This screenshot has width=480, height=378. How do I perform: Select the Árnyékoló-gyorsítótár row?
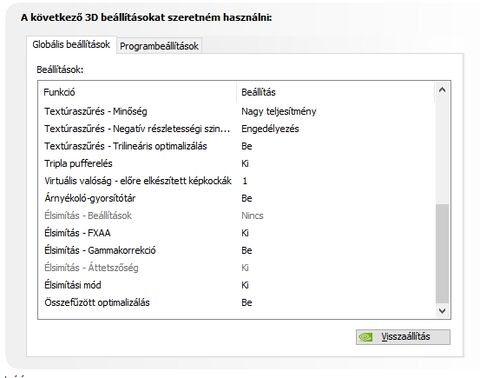pos(236,198)
